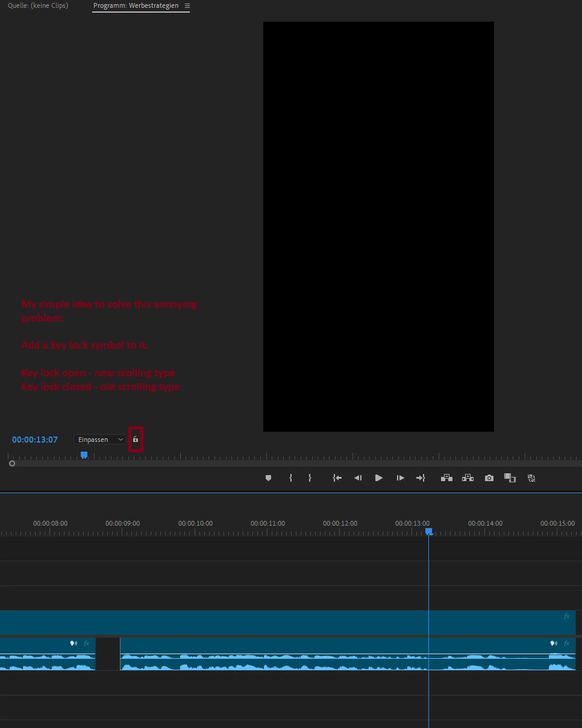This screenshot has width=582, height=728.
Task: Add a marker using the marker button
Action: point(269,478)
